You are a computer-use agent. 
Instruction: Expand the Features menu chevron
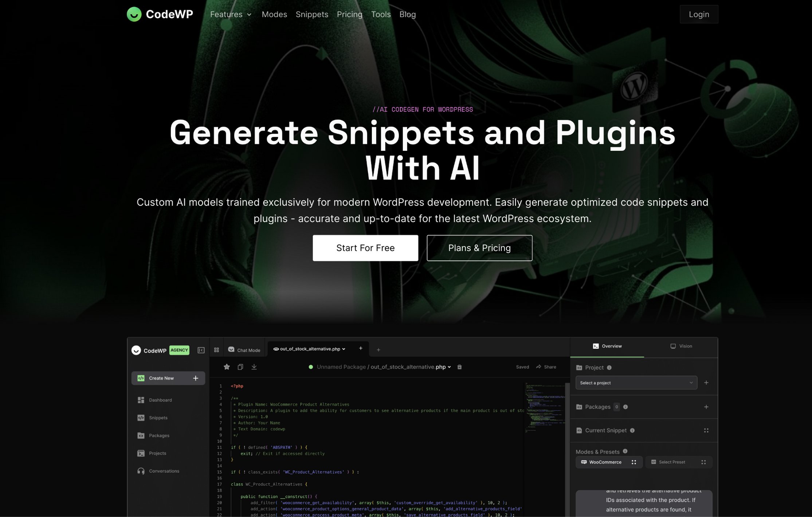coord(249,15)
